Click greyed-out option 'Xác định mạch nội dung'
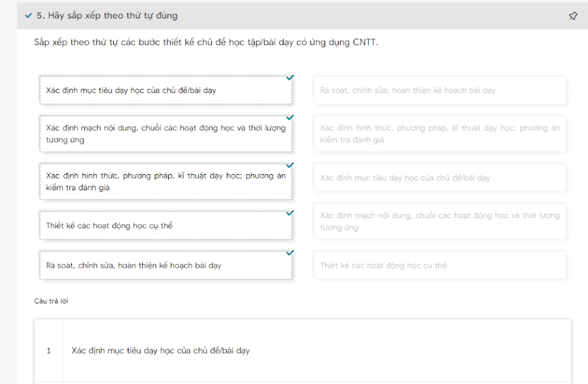The width and height of the screenshot is (588, 384). click(439, 222)
